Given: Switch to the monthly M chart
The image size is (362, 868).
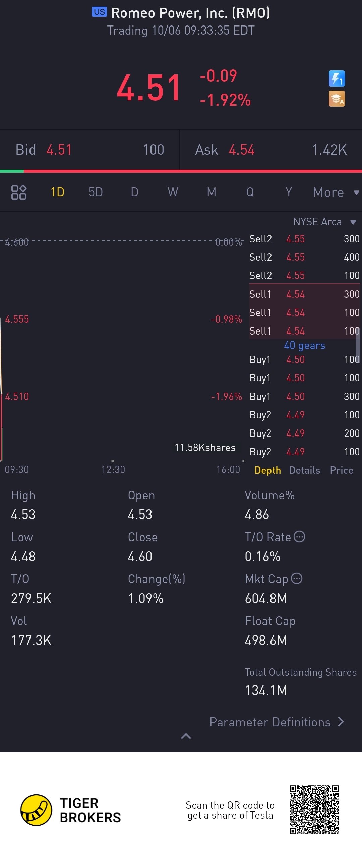Looking at the screenshot, I should [x=212, y=192].
